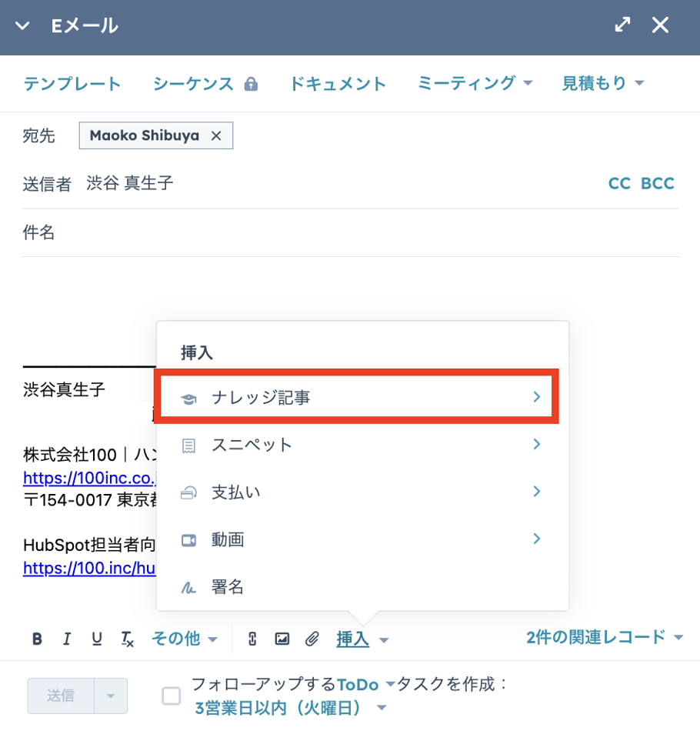Click the BCC link to add recipients
This screenshot has width=700, height=731.
click(x=658, y=183)
